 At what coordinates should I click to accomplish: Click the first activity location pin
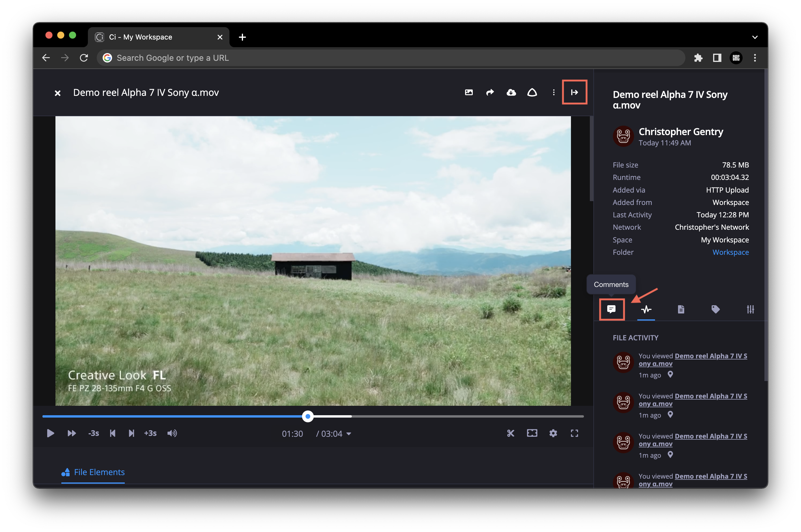(x=670, y=375)
